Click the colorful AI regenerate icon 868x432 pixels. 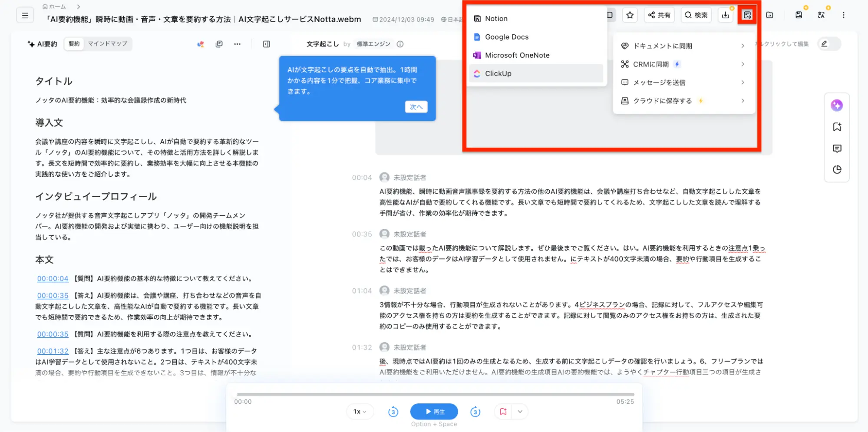(201, 44)
